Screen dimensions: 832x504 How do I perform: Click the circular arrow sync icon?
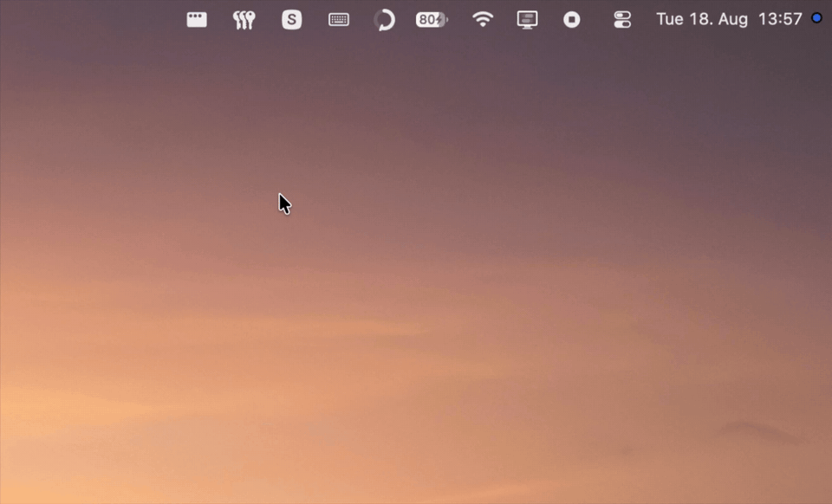pos(384,20)
